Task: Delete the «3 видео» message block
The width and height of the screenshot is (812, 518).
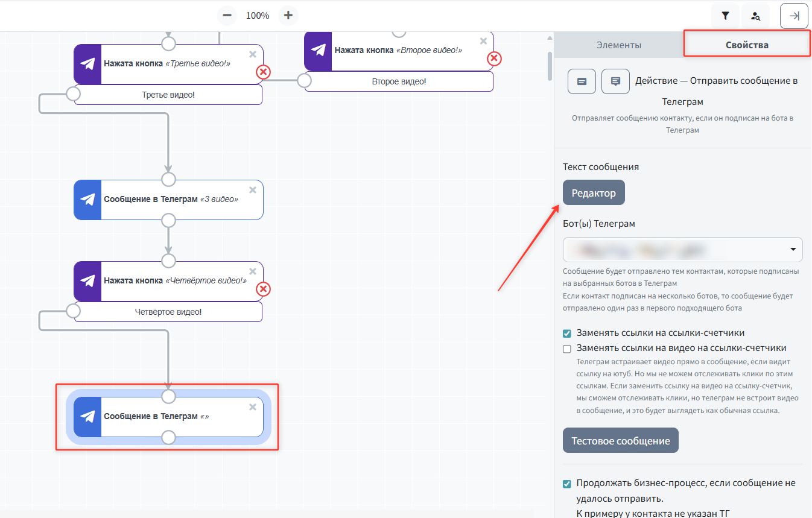Action: (253, 190)
